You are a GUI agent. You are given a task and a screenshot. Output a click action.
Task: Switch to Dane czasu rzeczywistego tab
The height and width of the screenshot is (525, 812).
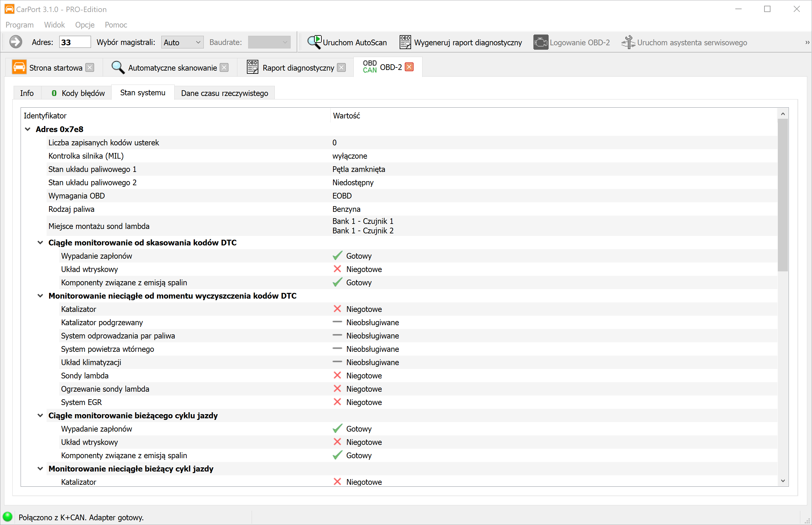pos(224,93)
